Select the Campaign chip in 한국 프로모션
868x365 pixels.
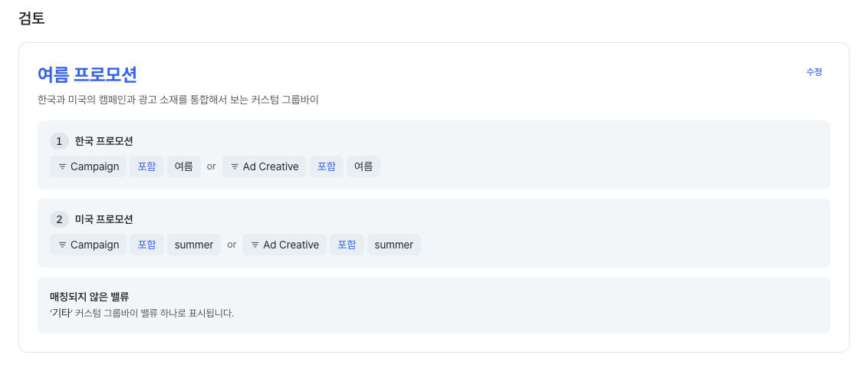(89, 166)
